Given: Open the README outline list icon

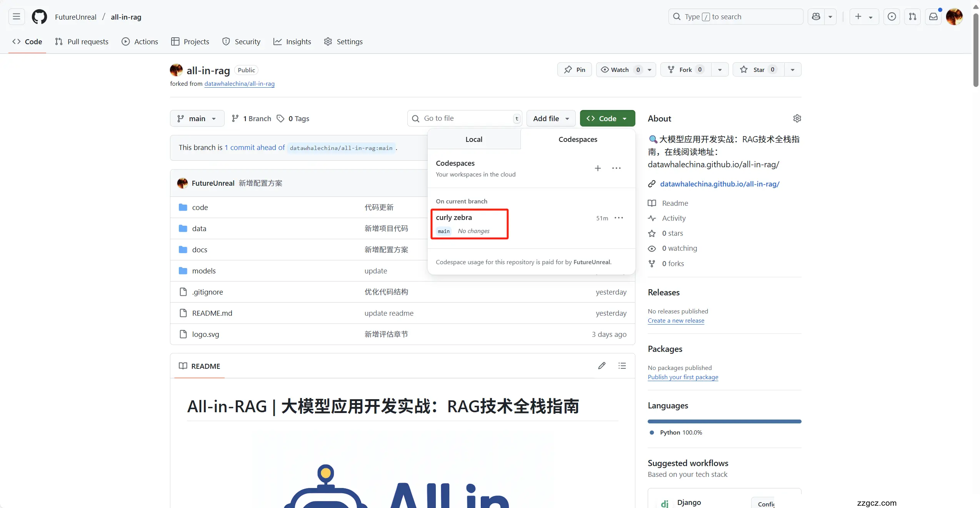Looking at the screenshot, I should click(622, 366).
